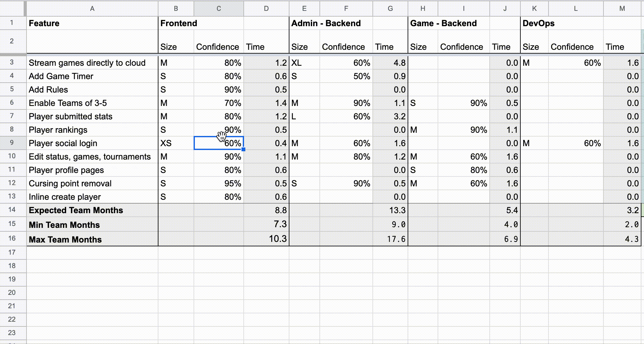Select column M header

tap(622, 9)
